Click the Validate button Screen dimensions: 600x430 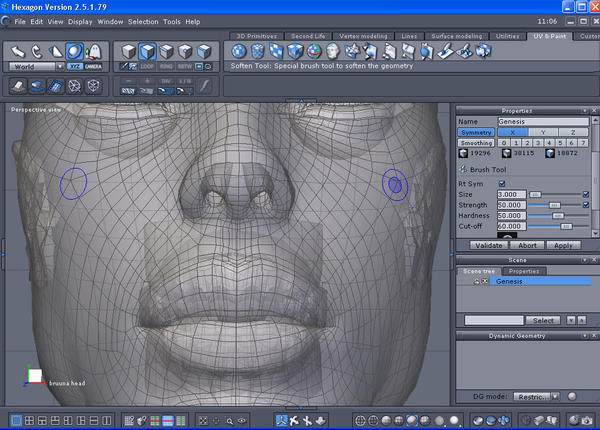489,244
